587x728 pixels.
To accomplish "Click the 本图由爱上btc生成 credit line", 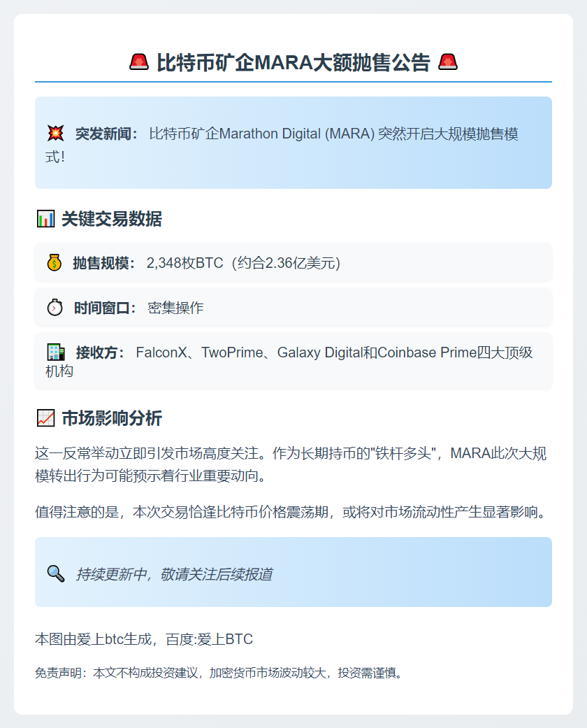I will (144, 639).
